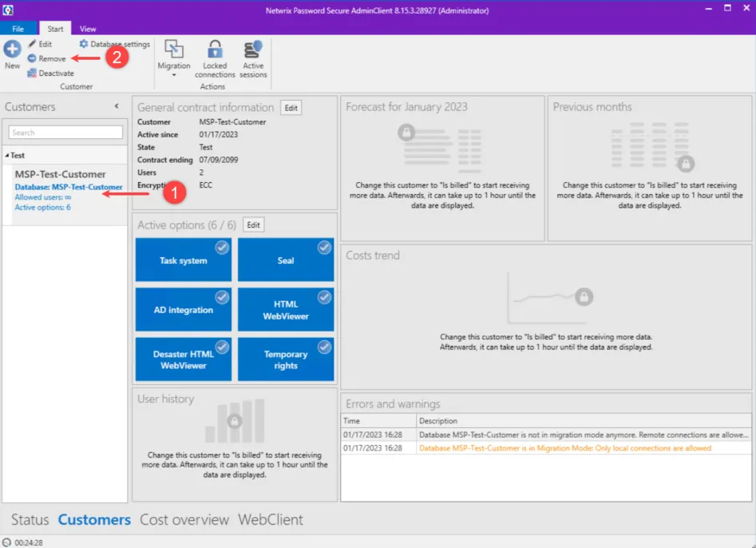This screenshot has width=756, height=548.
Task: Focus the Customers search field
Action: pyautogui.click(x=65, y=132)
